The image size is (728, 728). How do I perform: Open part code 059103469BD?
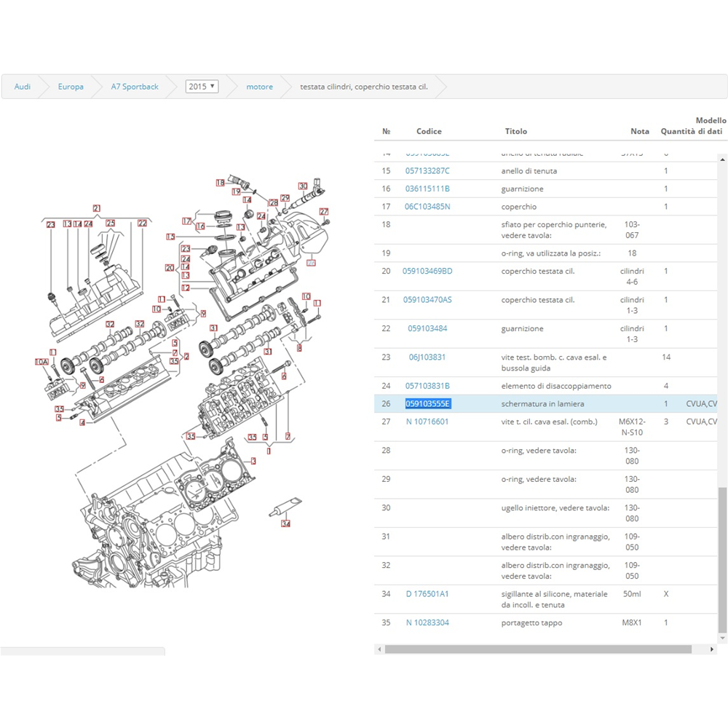[427, 271]
